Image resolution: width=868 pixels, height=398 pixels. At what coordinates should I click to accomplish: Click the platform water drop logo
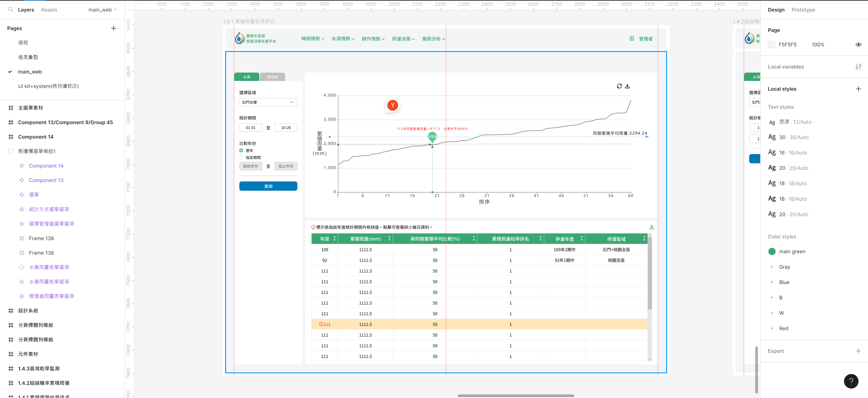click(240, 38)
